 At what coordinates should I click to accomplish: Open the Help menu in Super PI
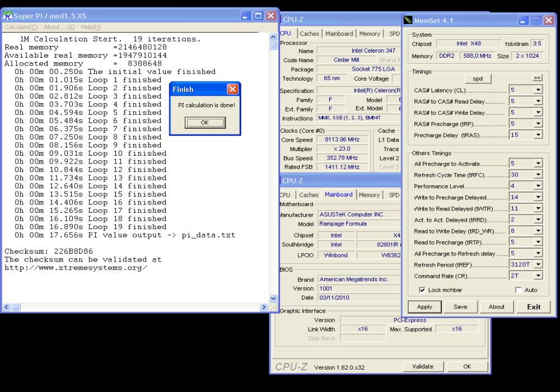[91, 27]
